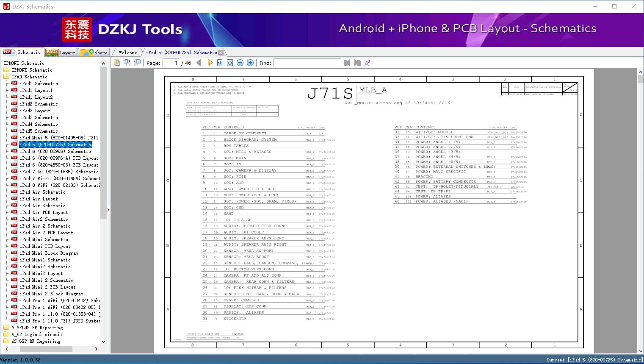The width and height of the screenshot is (644, 364).
Task: Open the IPAD Schematic folder icon
Action: click(6, 77)
